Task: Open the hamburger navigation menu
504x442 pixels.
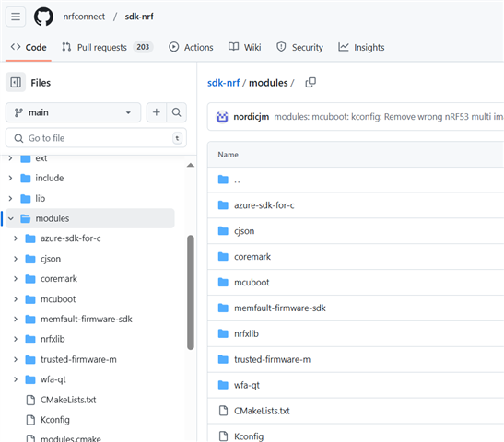Action: tap(16, 17)
